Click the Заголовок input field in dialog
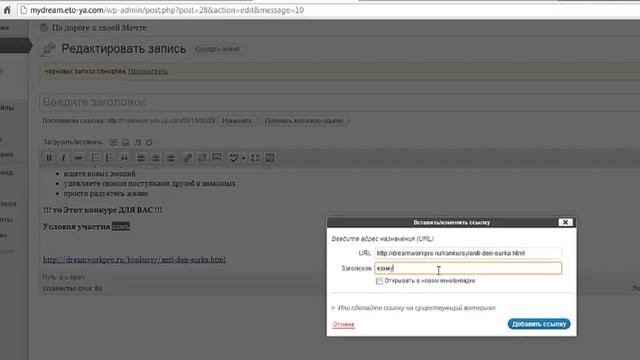Viewport: 640px width, 360px height. coord(468,268)
